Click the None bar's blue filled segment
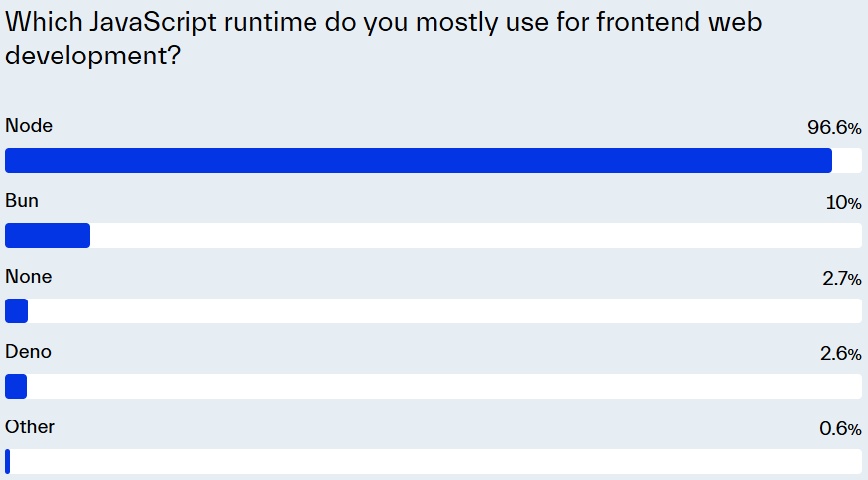The image size is (868, 480). (17, 310)
